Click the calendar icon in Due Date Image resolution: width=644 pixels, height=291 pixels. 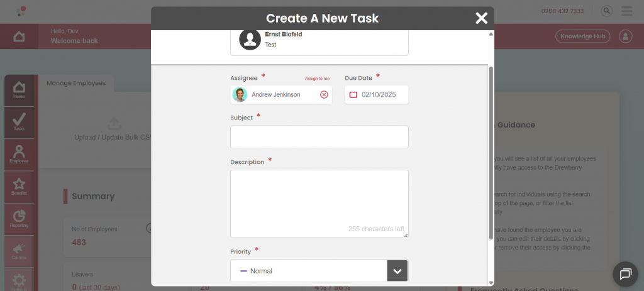click(353, 95)
